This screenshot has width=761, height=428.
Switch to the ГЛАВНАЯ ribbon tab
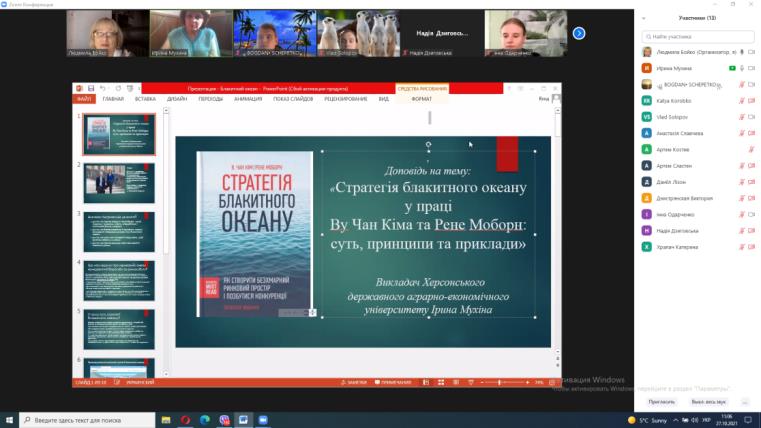[113, 99]
